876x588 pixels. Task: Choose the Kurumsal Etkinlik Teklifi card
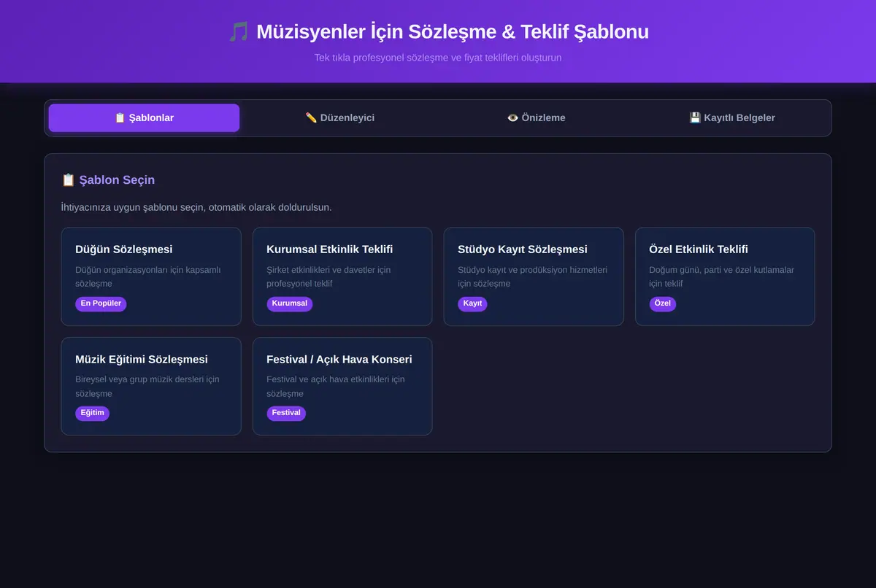coord(342,276)
